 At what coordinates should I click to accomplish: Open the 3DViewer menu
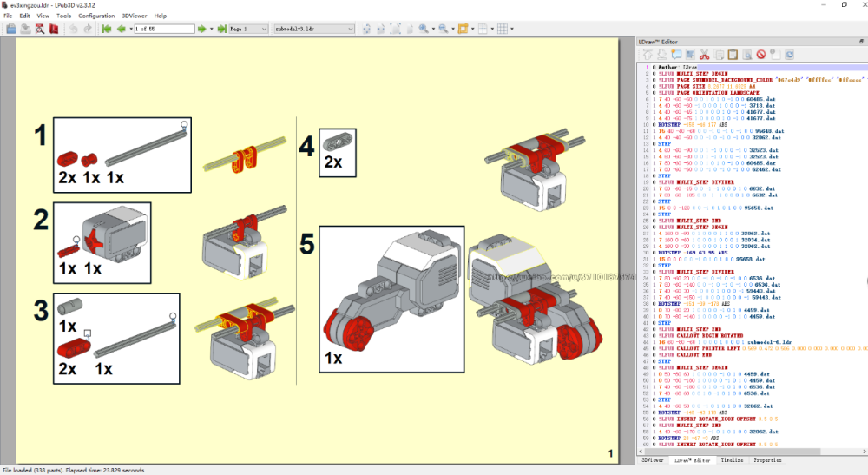(135, 16)
